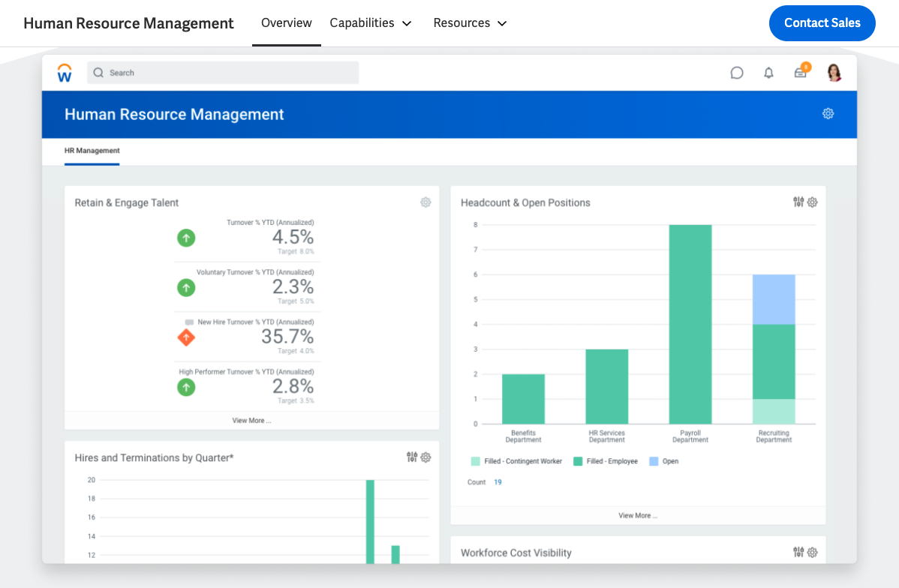Click the Payroll Department axis label
Viewport: 899px width, 588px height.
coord(690,436)
